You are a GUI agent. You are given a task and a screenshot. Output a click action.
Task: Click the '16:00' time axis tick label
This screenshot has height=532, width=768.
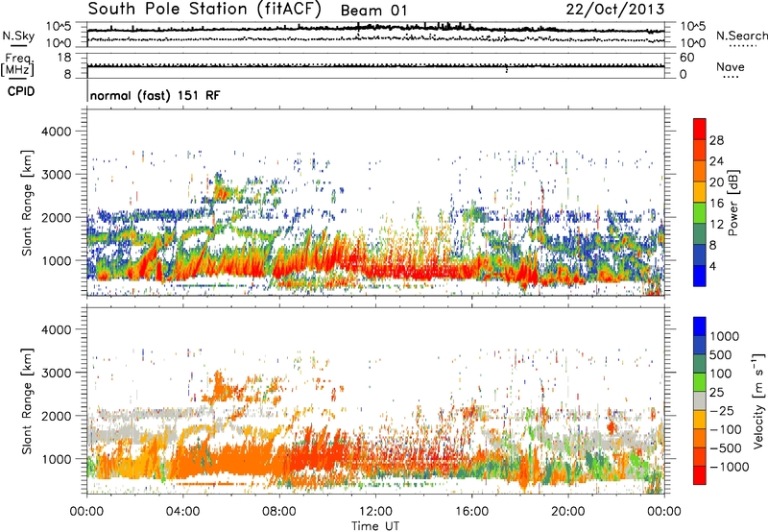(471, 512)
